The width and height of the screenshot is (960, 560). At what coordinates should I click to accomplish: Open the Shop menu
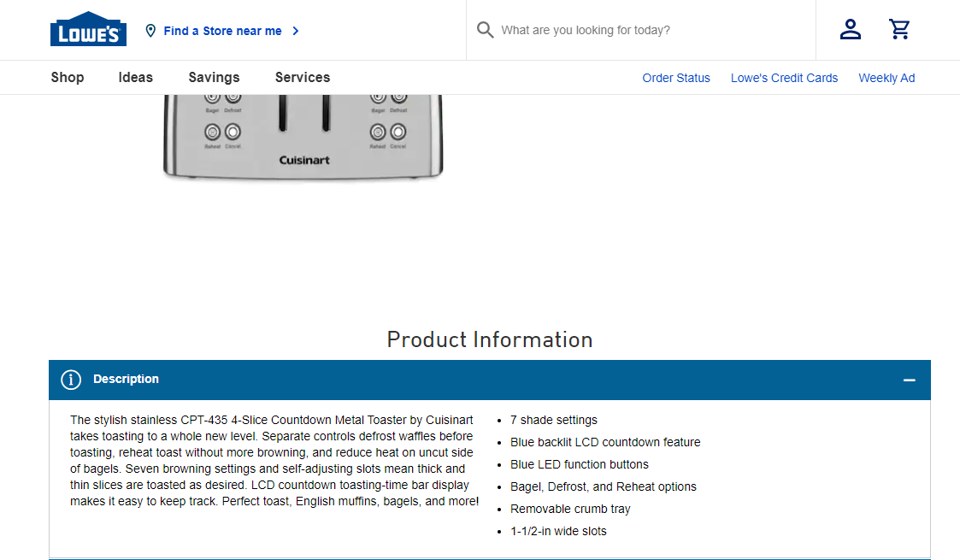68,77
